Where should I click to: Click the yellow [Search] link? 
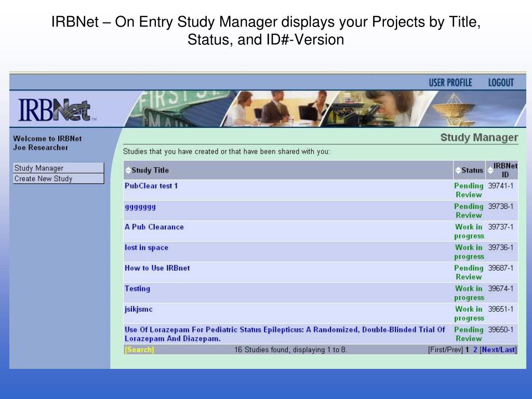(x=139, y=350)
